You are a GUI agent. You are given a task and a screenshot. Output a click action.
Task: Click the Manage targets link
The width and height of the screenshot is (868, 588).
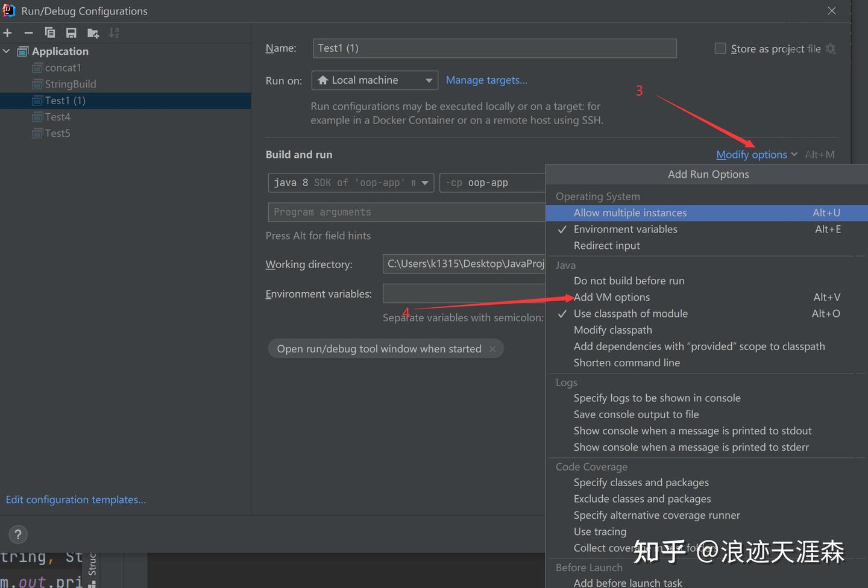coord(486,80)
